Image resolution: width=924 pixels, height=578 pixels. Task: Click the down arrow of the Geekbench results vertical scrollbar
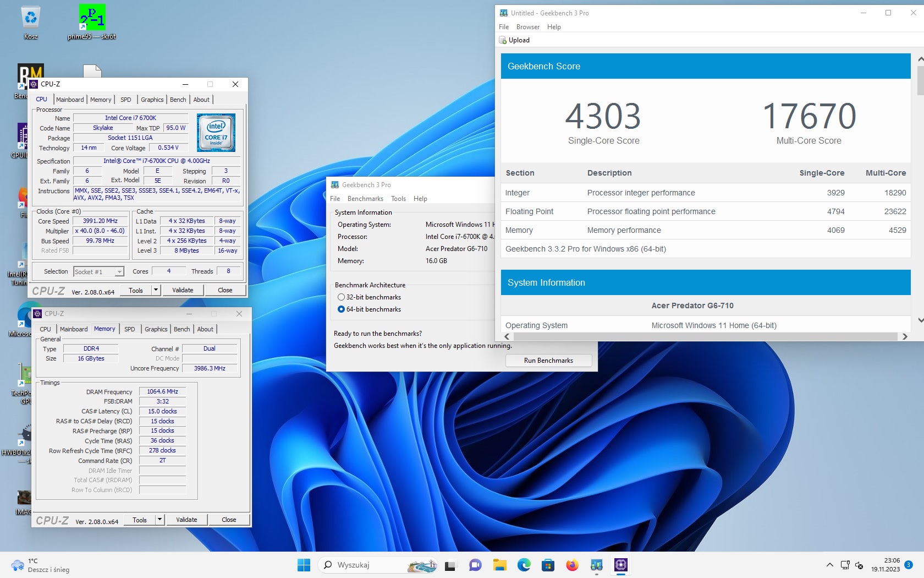(x=920, y=320)
